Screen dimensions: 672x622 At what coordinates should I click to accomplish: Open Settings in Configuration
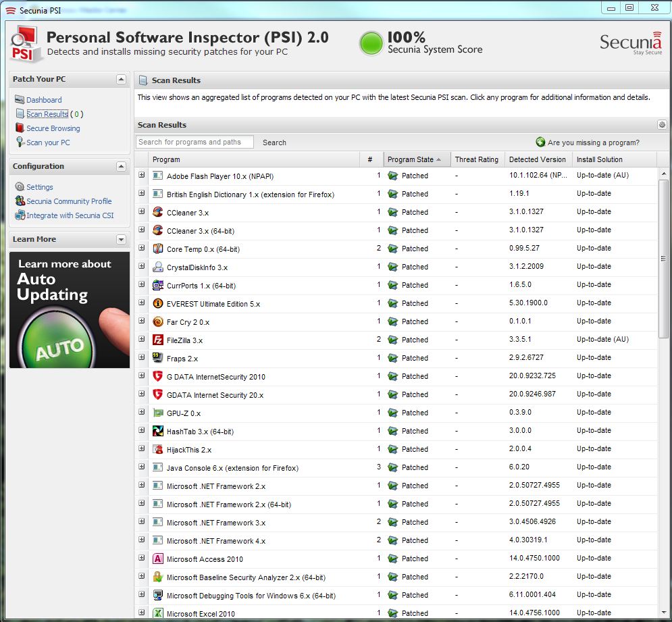point(39,187)
